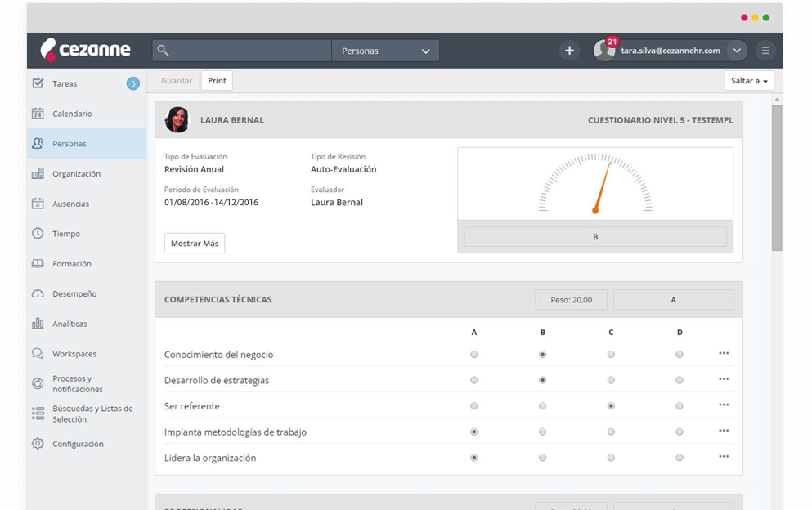The image size is (812, 510).
Task: Open the hamburger menu icon
Action: click(765, 51)
